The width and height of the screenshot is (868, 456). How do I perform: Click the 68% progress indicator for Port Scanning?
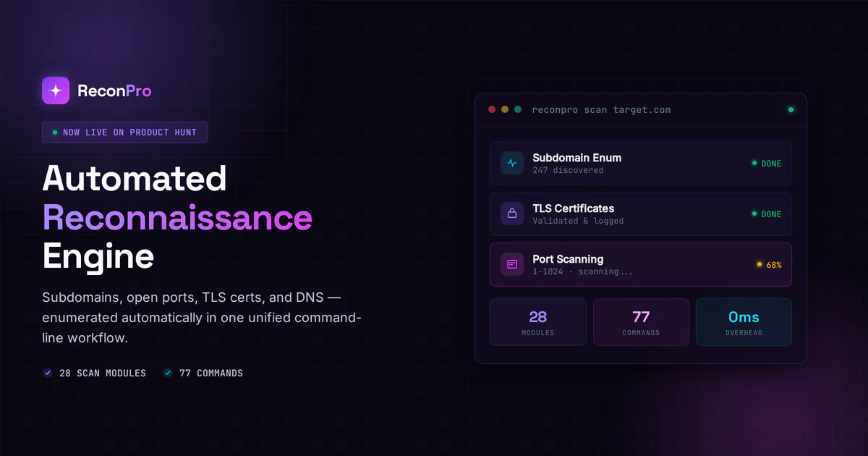tap(769, 264)
